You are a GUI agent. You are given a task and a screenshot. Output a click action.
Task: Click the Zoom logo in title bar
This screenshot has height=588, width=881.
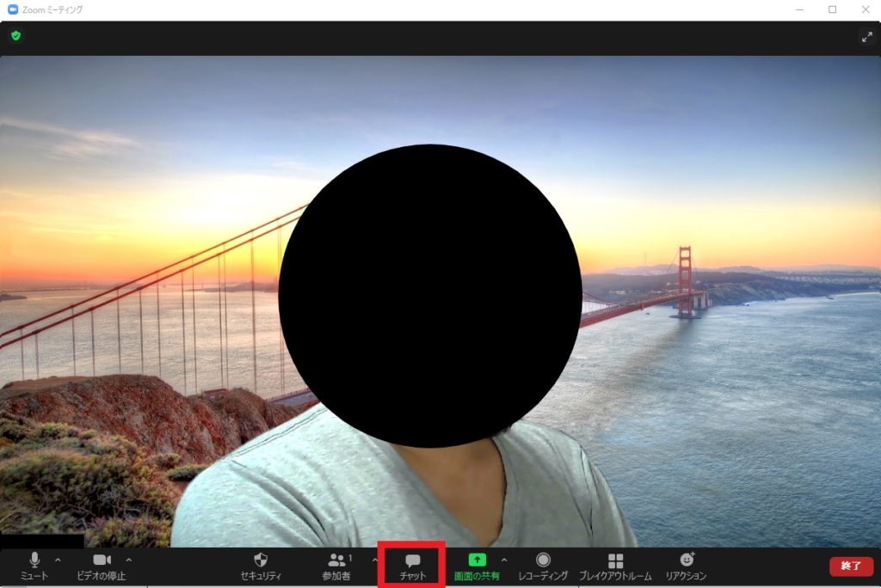(12, 9)
